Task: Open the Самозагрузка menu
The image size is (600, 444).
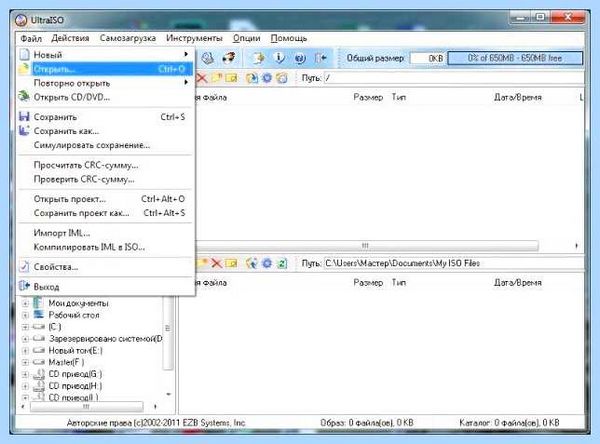Action: 128,38
